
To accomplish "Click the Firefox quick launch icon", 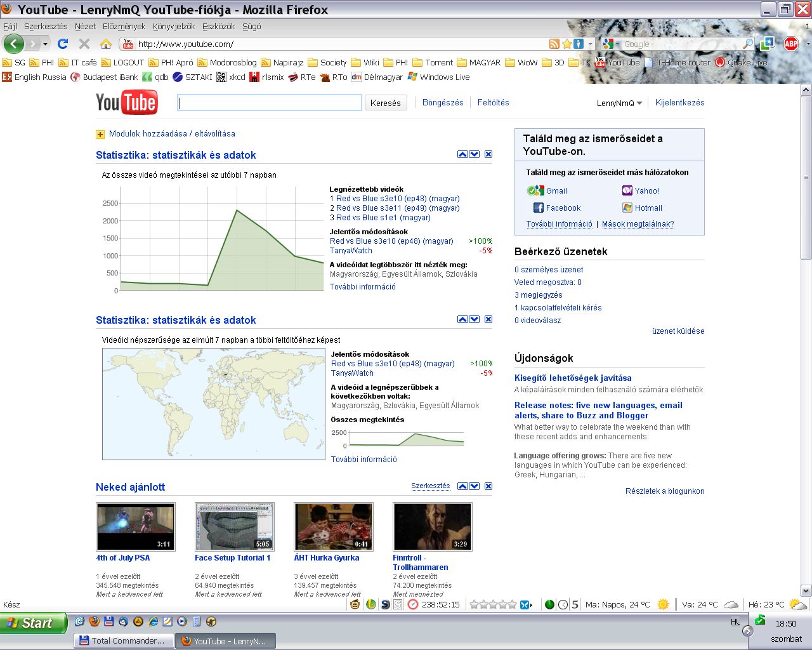I will 94,622.
